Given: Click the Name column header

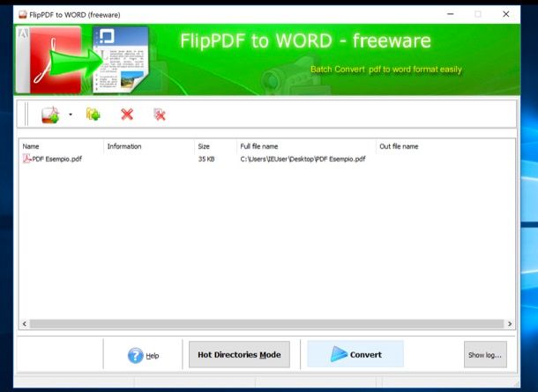Looking at the screenshot, I should (62, 146).
